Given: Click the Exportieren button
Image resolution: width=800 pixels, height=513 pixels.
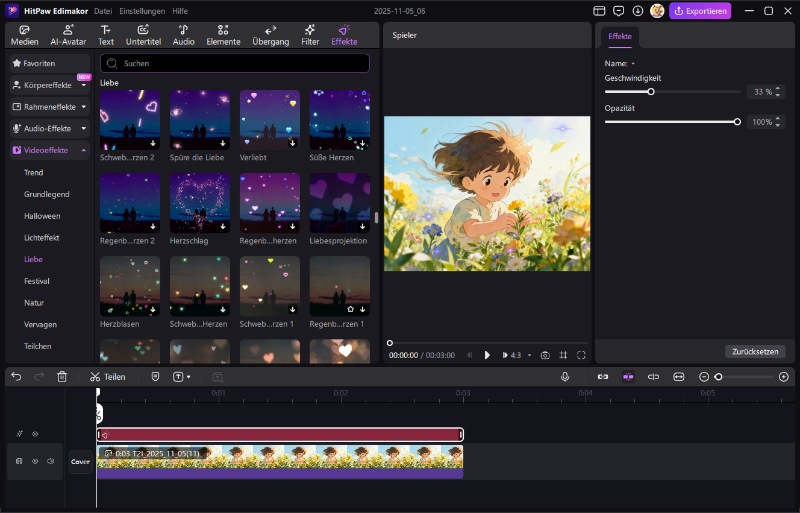Looking at the screenshot, I should (700, 11).
